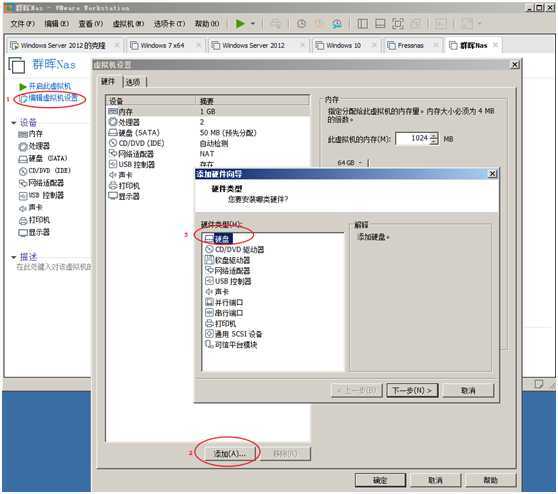Open the 帮助(H) menu

pyautogui.click(x=207, y=24)
